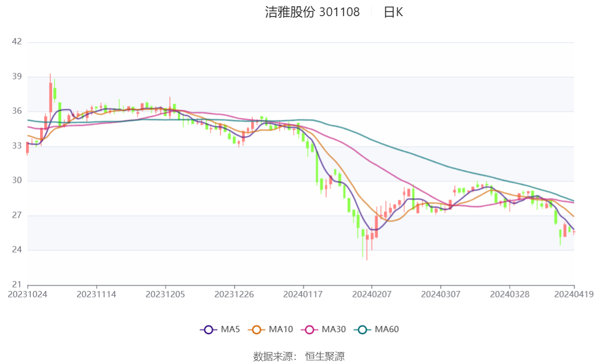Click the 30 price axis label
The width and height of the screenshot is (598, 364).
point(17,180)
